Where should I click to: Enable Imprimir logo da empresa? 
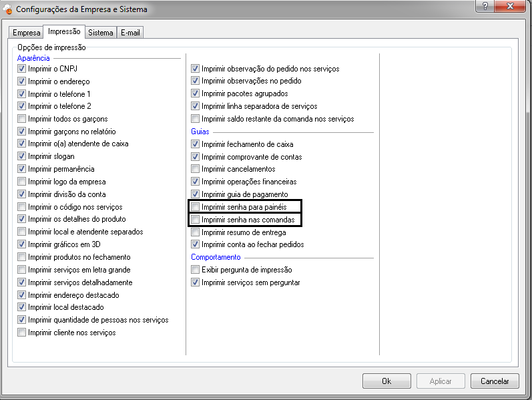pos(22,182)
